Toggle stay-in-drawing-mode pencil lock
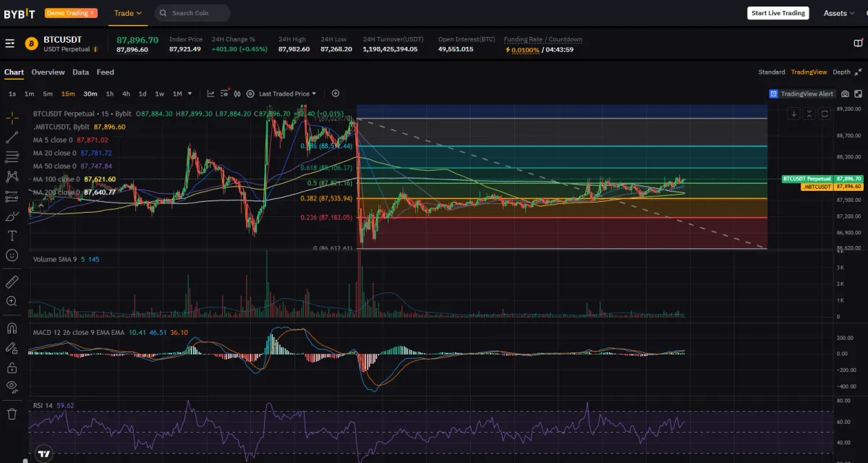 pyautogui.click(x=12, y=347)
